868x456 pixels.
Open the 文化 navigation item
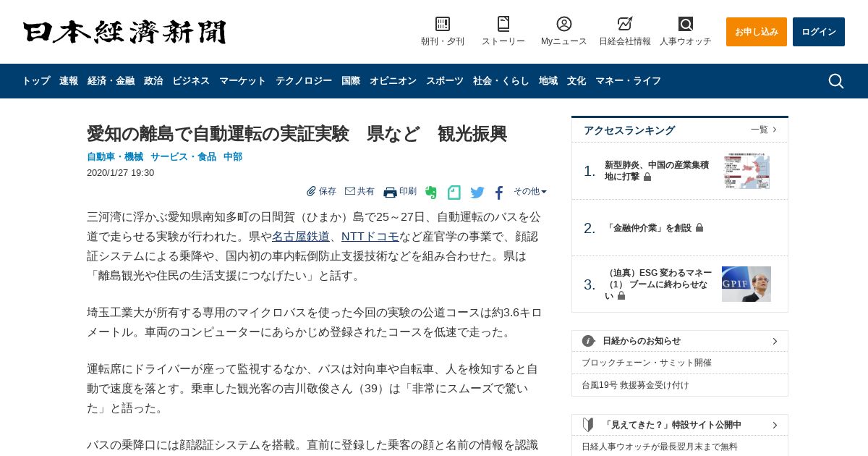point(576,81)
